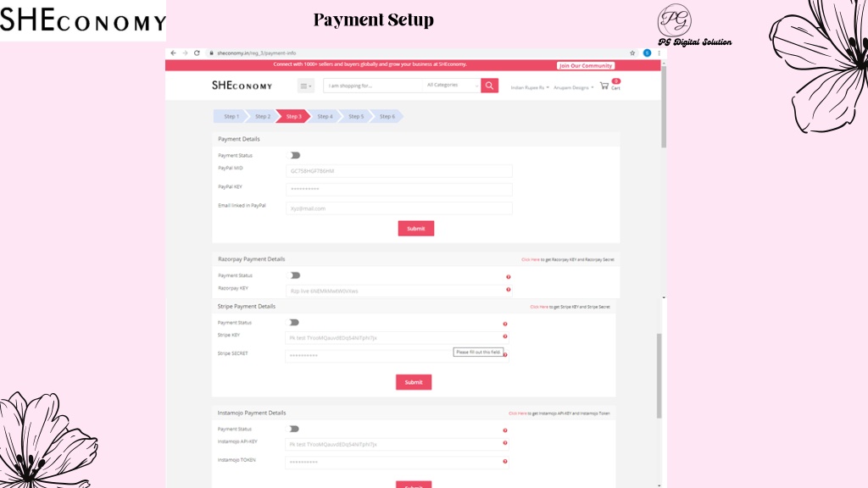Screen dimensions: 868x488
Task: Go to Step 2 tab
Action: coord(263,116)
